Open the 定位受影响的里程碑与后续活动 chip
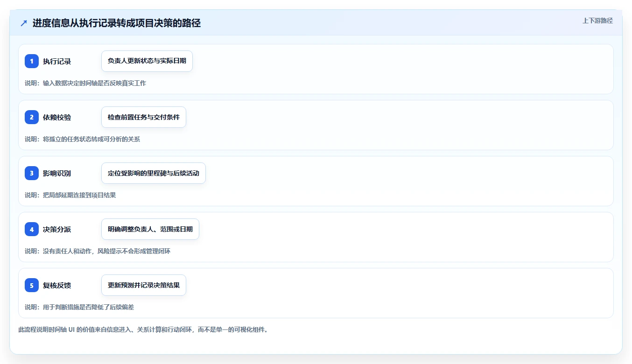The width and height of the screenshot is (632, 364). pyautogui.click(x=154, y=173)
